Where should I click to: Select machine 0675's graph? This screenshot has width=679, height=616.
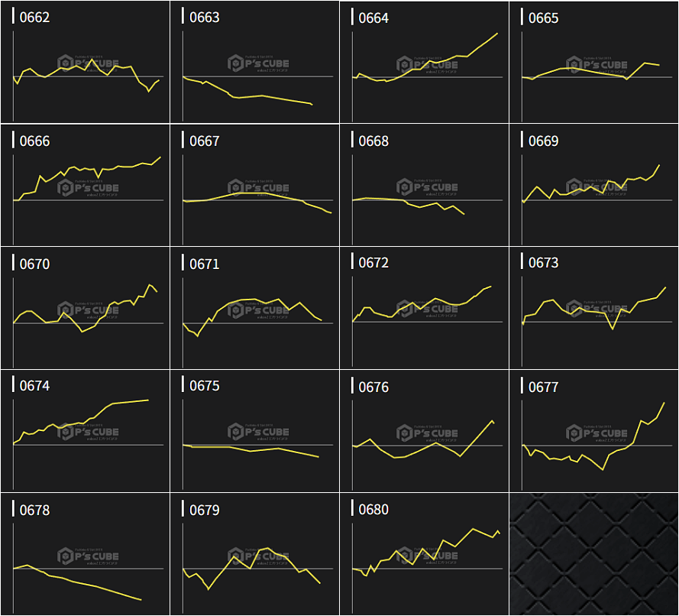point(254,431)
